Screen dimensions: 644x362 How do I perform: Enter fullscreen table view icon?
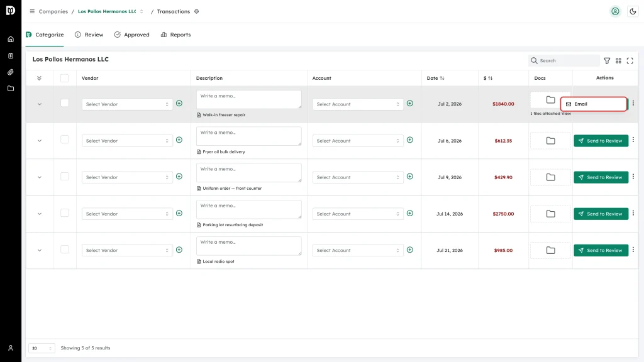[x=630, y=61]
